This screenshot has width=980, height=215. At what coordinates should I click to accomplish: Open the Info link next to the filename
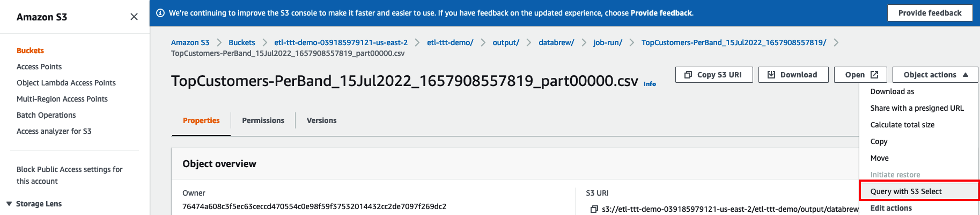(650, 84)
